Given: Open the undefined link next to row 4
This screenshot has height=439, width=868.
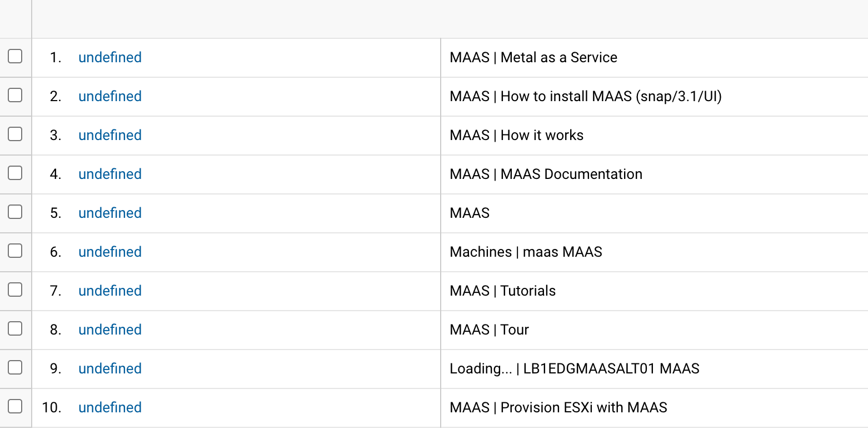Looking at the screenshot, I should click(x=109, y=174).
